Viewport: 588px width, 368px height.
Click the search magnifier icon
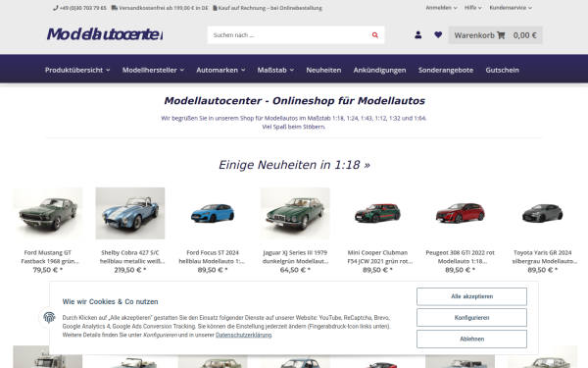(x=374, y=35)
